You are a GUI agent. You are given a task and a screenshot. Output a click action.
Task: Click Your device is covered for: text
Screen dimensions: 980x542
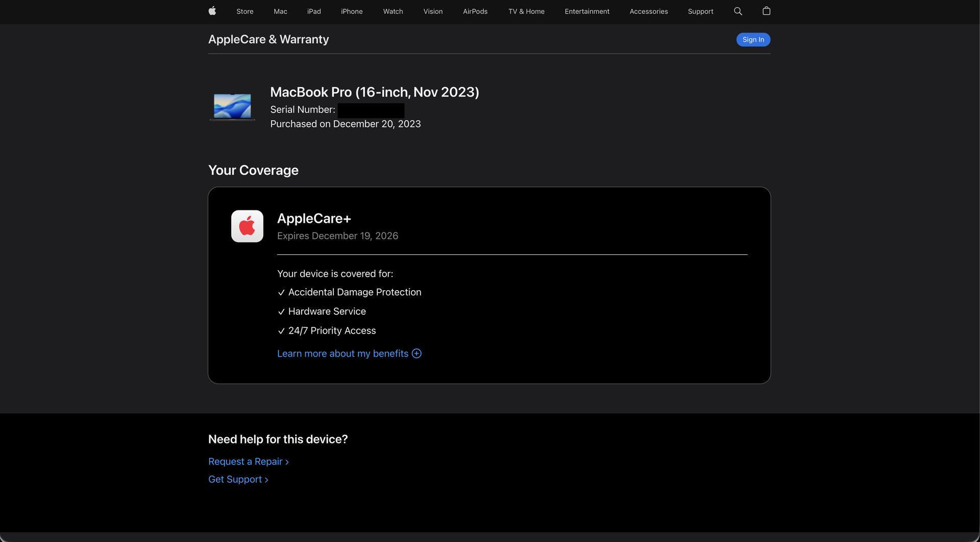coord(335,274)
